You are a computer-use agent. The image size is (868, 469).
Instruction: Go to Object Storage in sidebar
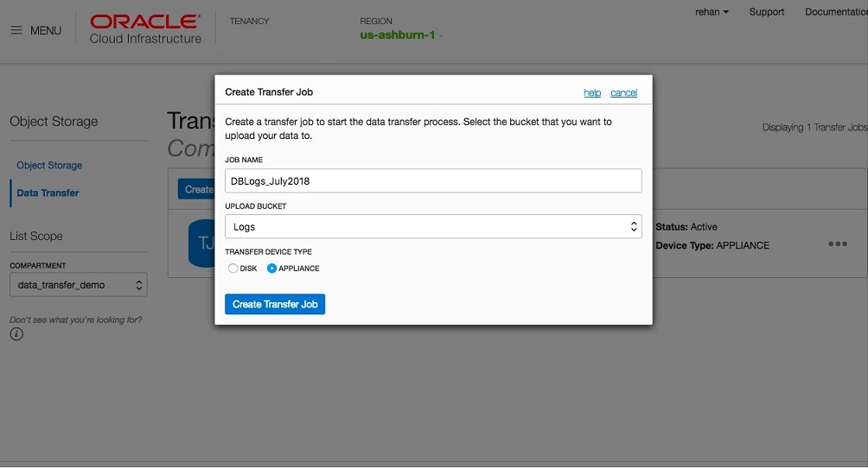[x=49, y=165]
